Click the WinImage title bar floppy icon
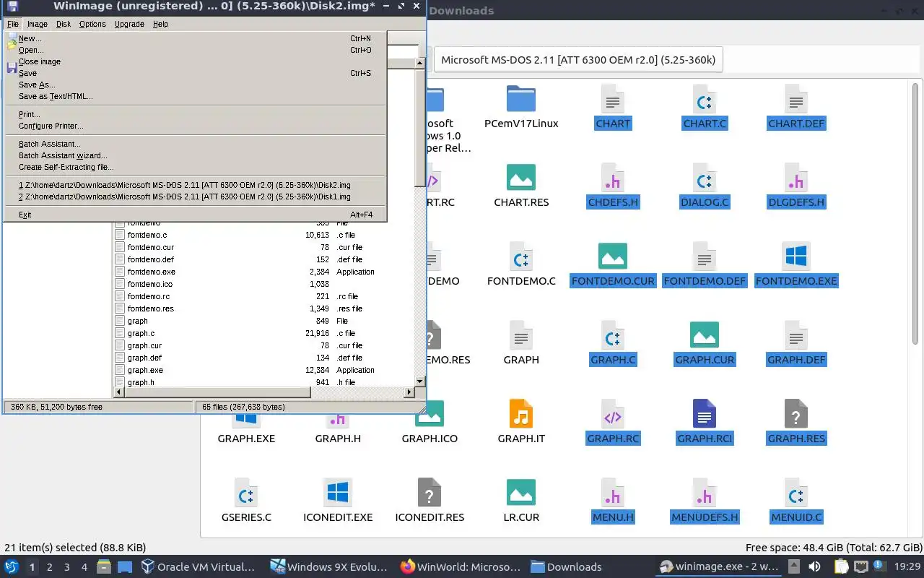The image size is (924, 578). click(x=12, y=7)
